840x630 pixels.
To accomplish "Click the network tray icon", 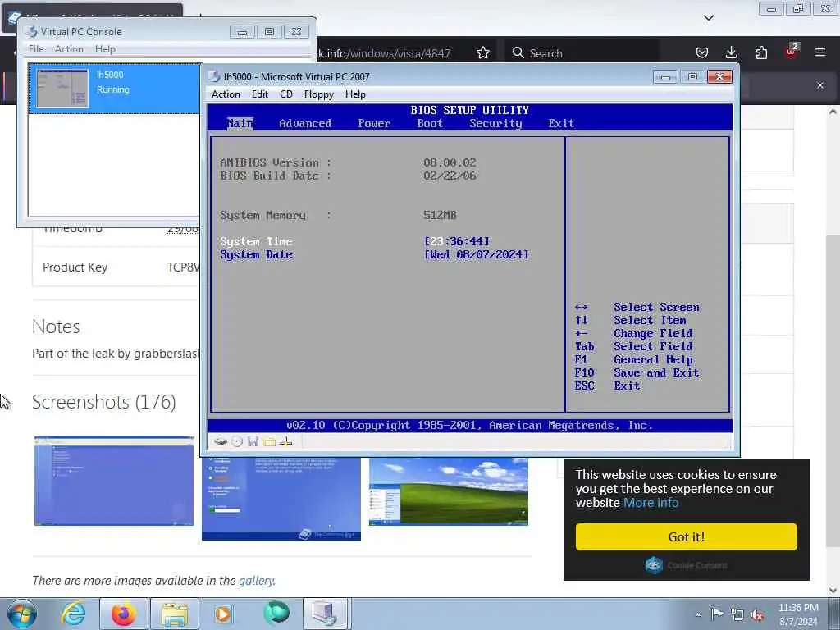I will 737,614.
